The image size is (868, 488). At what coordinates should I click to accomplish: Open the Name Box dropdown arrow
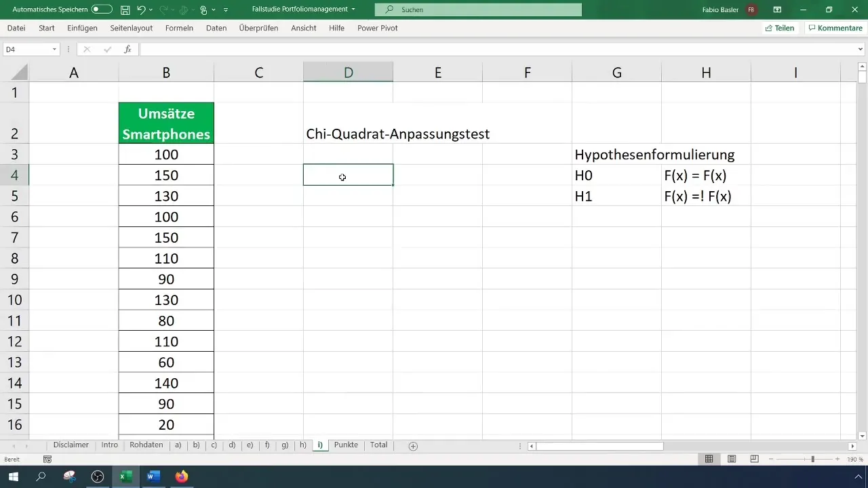click(54, 49)
